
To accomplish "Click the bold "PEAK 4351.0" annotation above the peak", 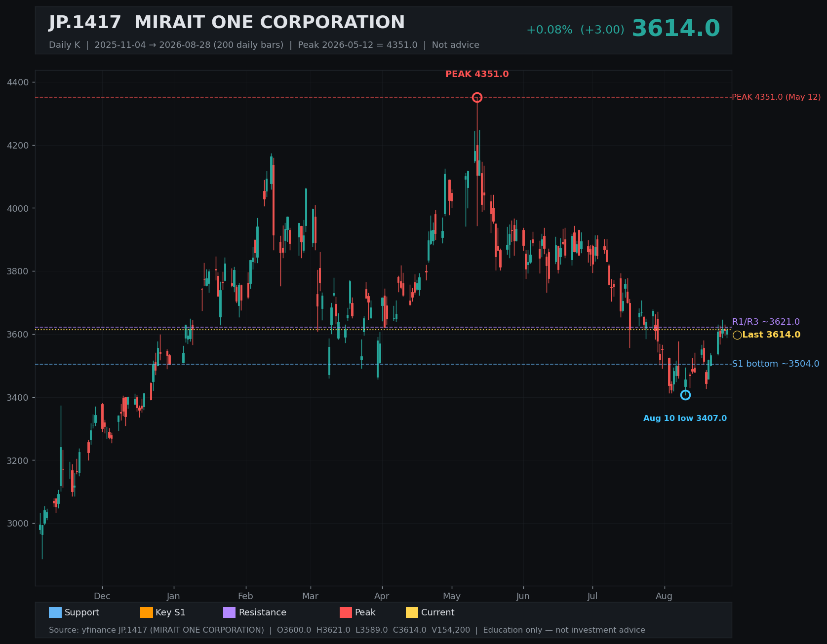I will tap(477, 74).
